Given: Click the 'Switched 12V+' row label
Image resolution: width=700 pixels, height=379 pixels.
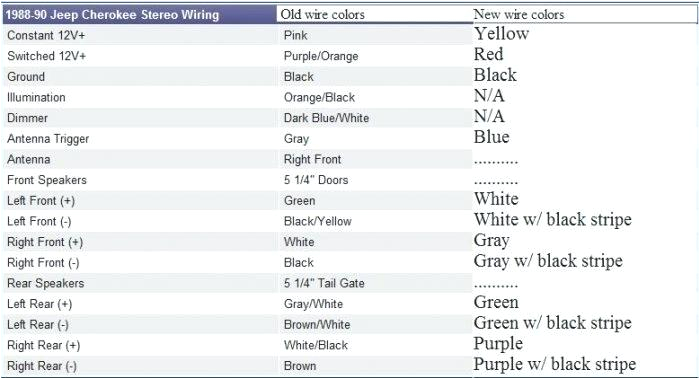Looking at the screenshot, I should coord(46,56).
